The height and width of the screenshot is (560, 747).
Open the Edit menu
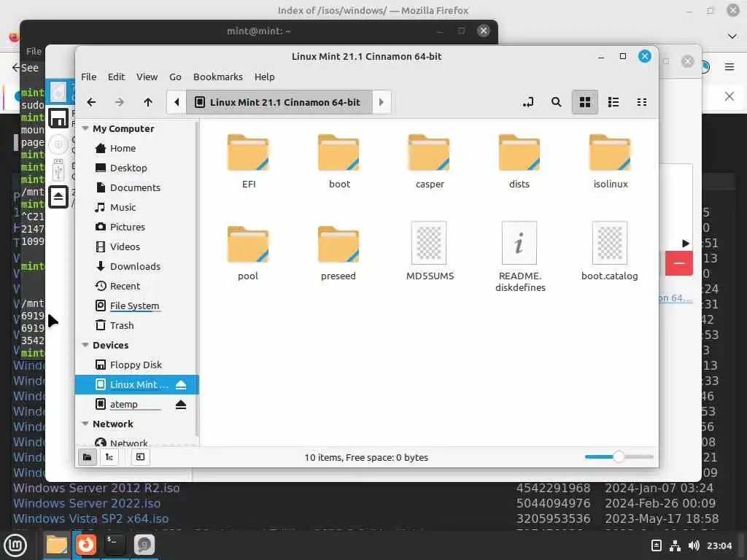(x=116, y=77)
